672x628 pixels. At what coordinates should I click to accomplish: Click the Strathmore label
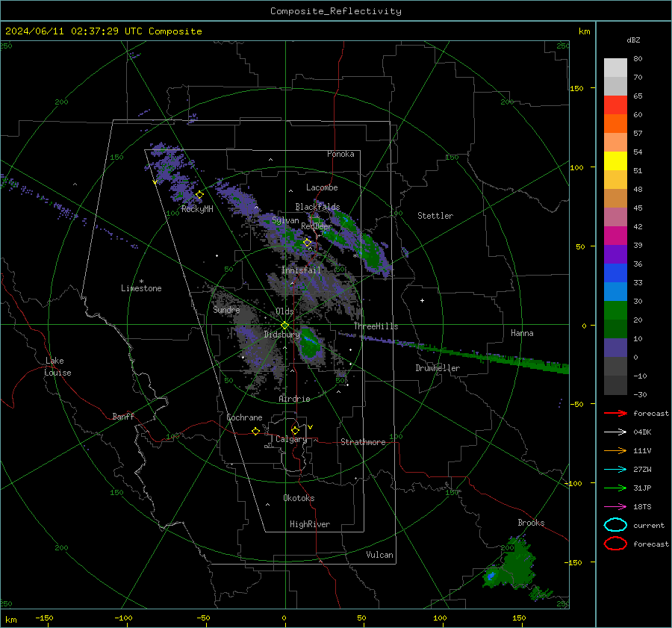point(363,442)
